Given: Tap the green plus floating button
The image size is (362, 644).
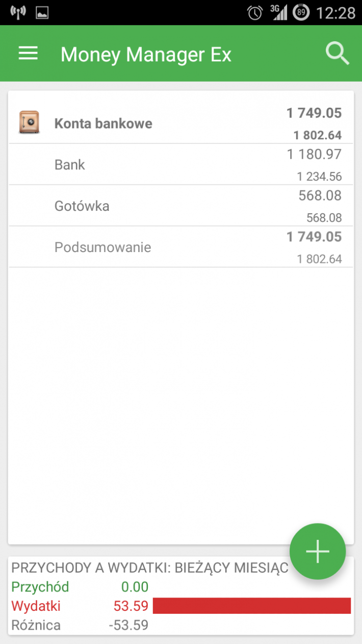Looking at the screenshot, I should [318, 552].
